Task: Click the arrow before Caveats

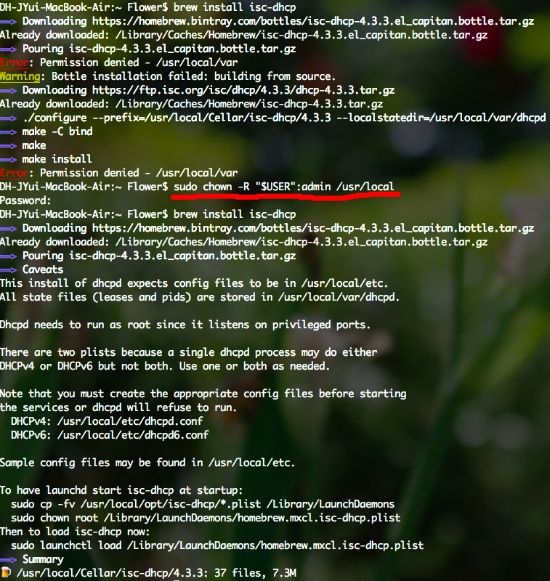Action: click(8, 270)
